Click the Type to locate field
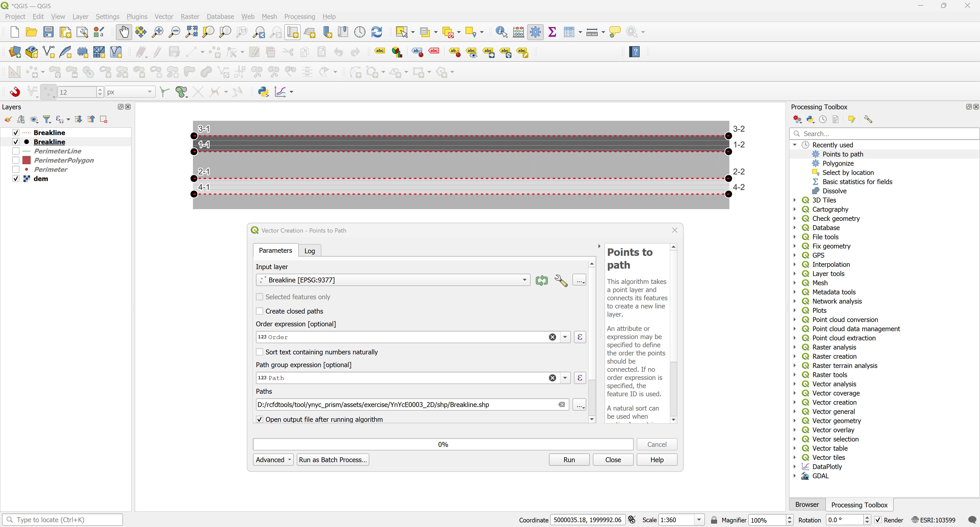 (x=63, y=520)
